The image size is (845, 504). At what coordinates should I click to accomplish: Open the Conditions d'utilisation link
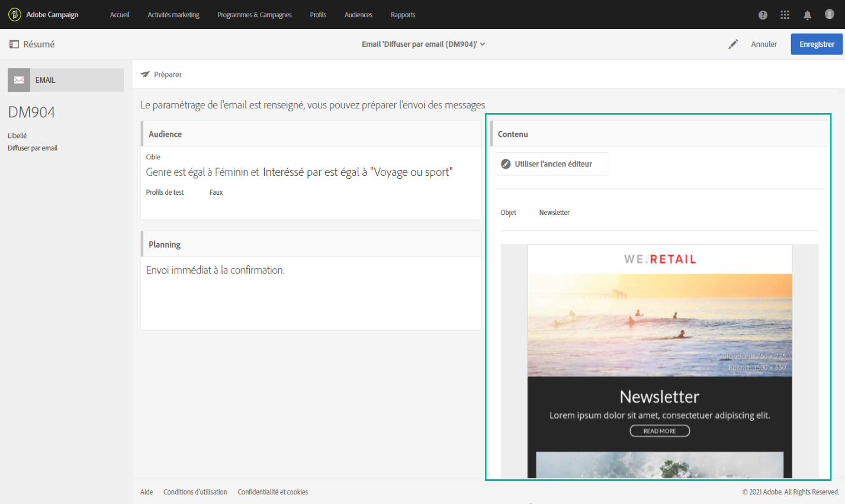click(195, 492)
